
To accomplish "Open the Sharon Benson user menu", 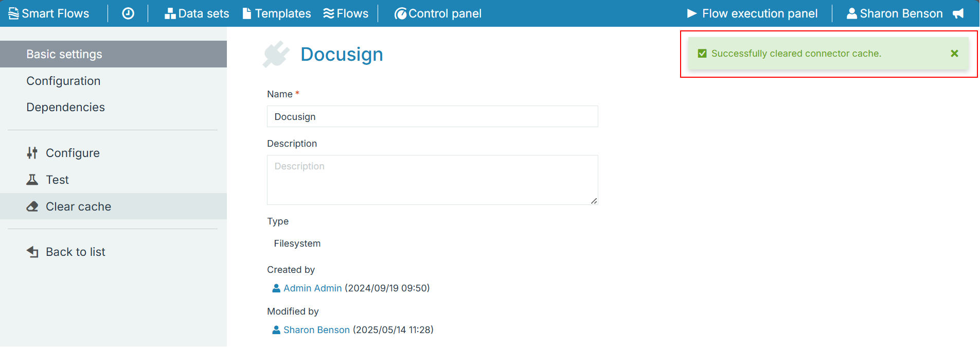I will (895, 13).
